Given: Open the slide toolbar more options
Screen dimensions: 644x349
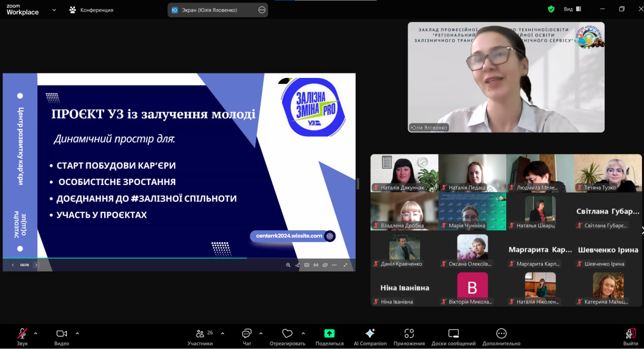Looking at the screenshot, I should pyautogui.click(x=334, y=265).
